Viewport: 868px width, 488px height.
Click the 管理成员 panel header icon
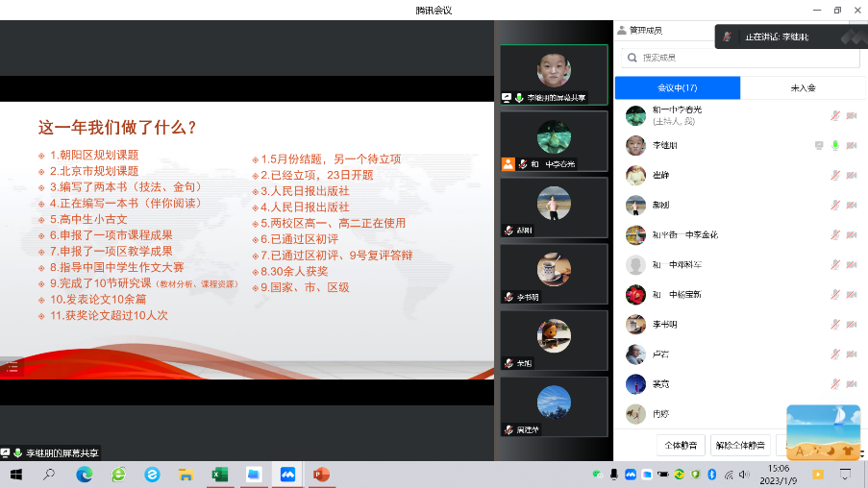(622, 31)
